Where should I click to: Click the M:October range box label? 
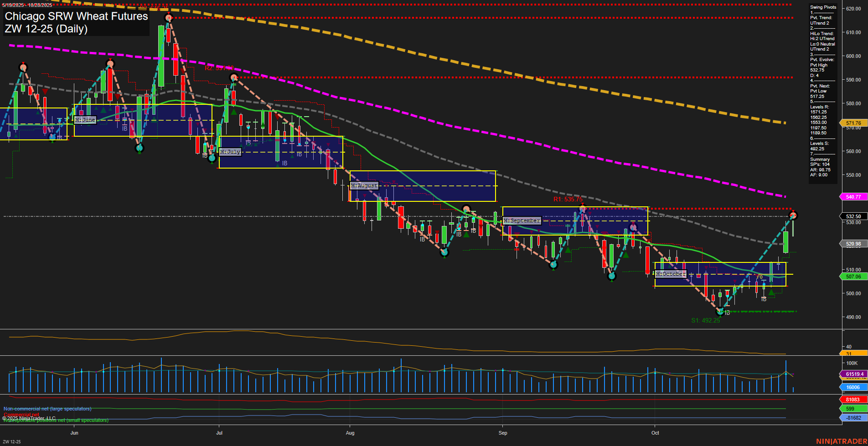tap(670, 274)
